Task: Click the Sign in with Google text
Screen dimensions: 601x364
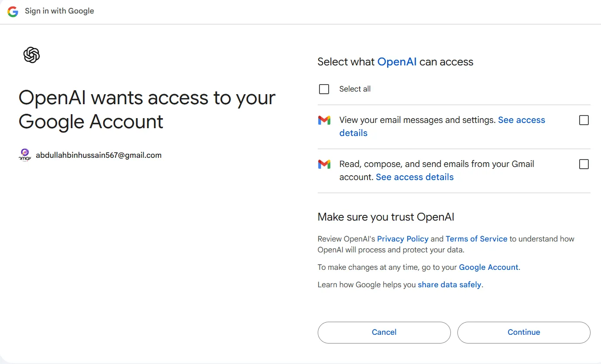Action: [59, 11]
